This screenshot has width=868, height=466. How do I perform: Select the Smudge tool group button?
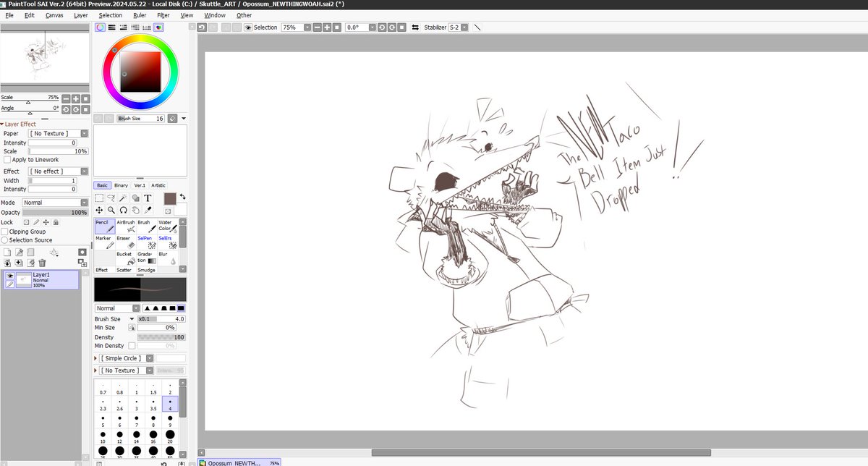(x=147, y=270)
